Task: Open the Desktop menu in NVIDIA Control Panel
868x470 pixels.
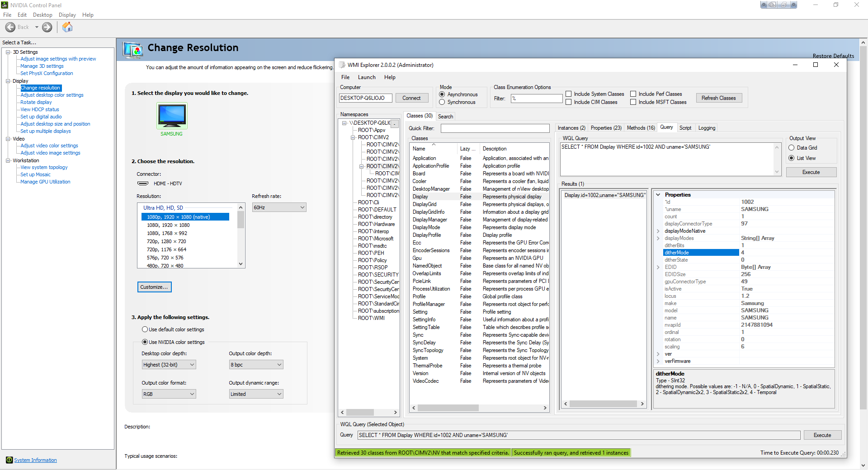Action: (42, 15)
